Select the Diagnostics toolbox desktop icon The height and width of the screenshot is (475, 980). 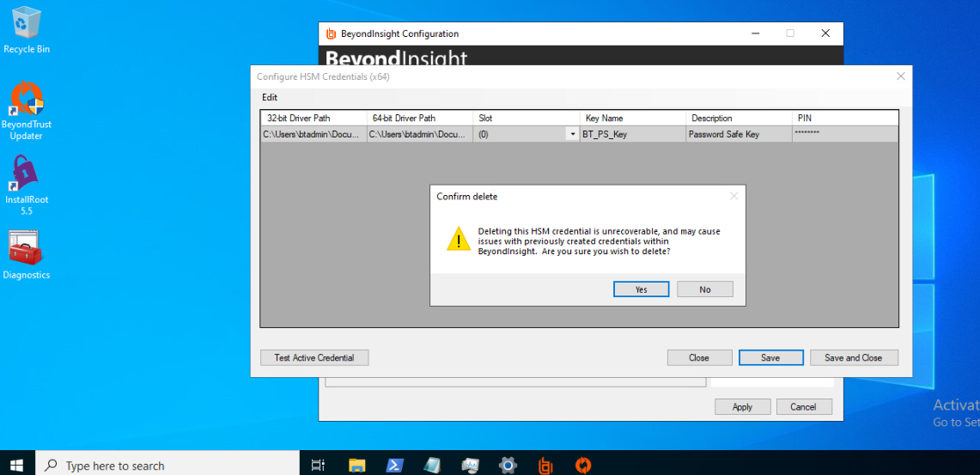(x=27, y=255)
